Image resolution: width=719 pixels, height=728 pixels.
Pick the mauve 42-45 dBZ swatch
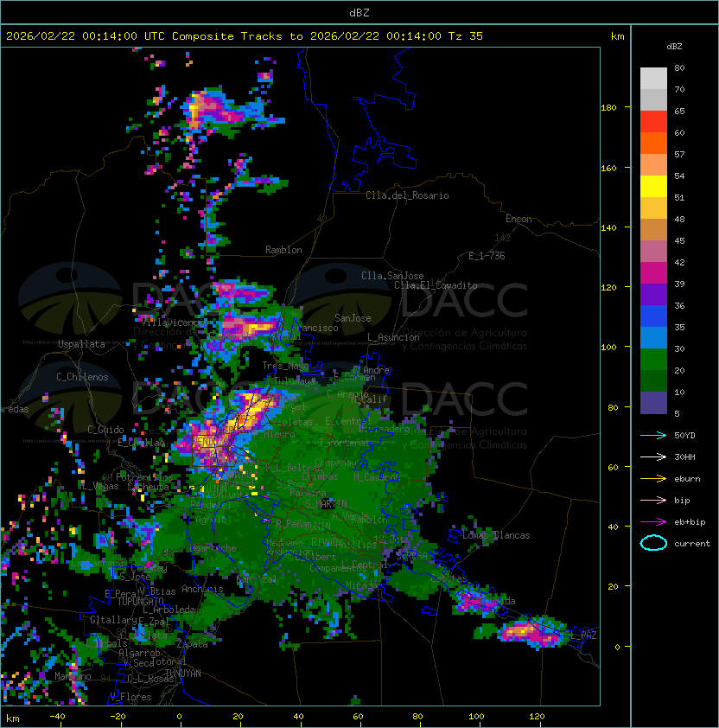pyautogui.click(x=653, y=252)
